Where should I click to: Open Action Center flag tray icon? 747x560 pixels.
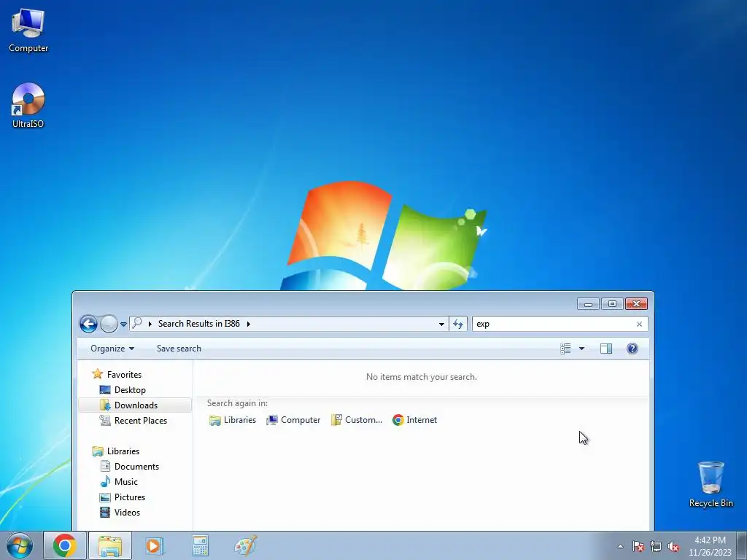tap(638, 546)
